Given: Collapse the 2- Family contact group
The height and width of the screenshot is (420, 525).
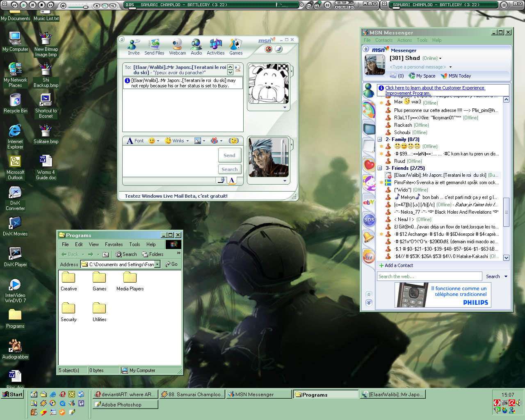Looking at the screenshot, I should (x=380, y=139).
